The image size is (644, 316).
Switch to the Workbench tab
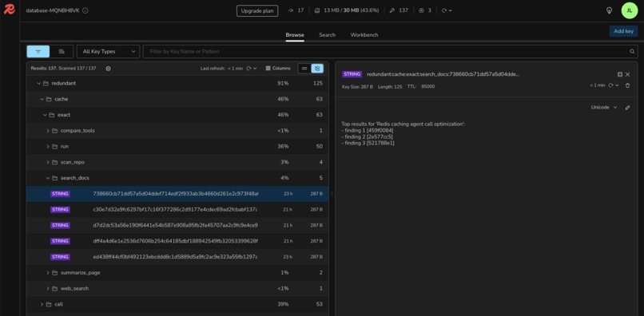click(364, 35)
